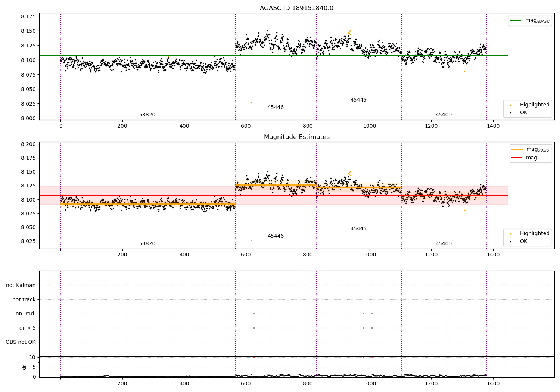This screenshot has height=392, width=560.
Task: Click the 10 tick on the dr axis
Action: click(x=32, y=358)
